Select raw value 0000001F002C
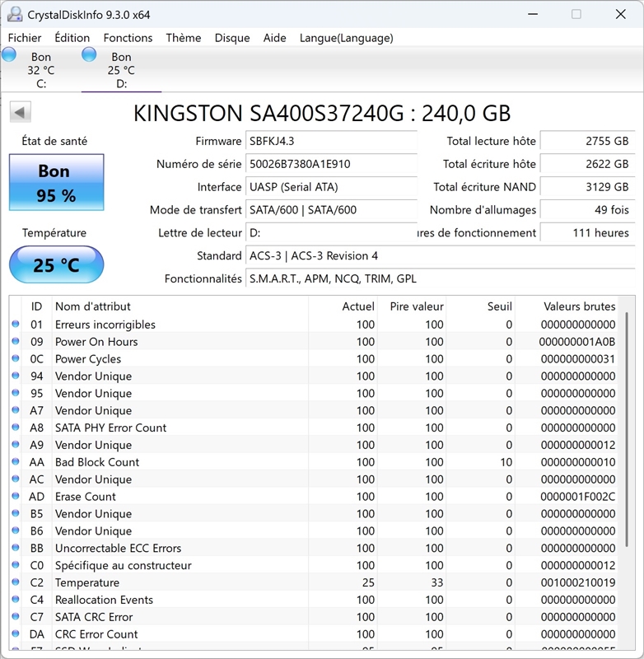644x659 pixels. tap(577, 497)
